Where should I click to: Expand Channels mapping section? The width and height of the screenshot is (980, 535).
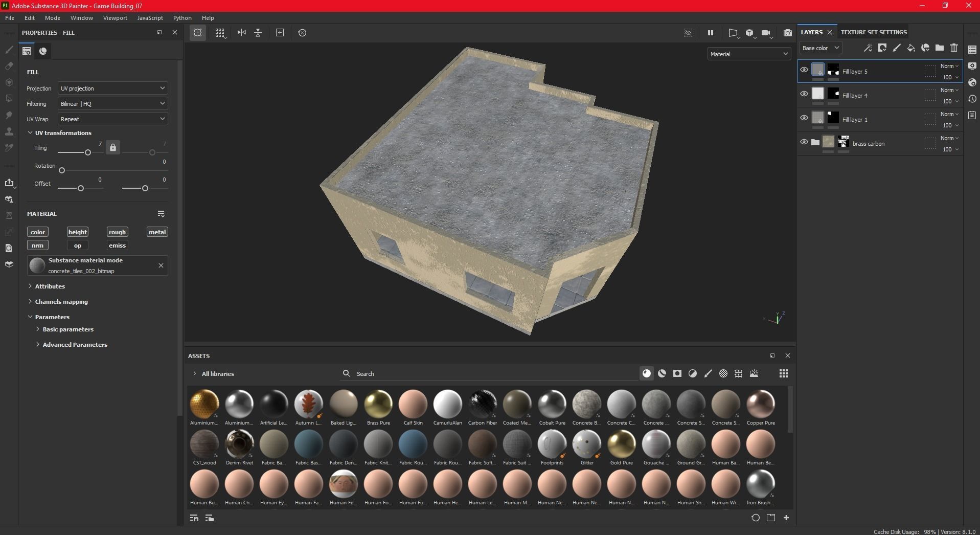30,302
